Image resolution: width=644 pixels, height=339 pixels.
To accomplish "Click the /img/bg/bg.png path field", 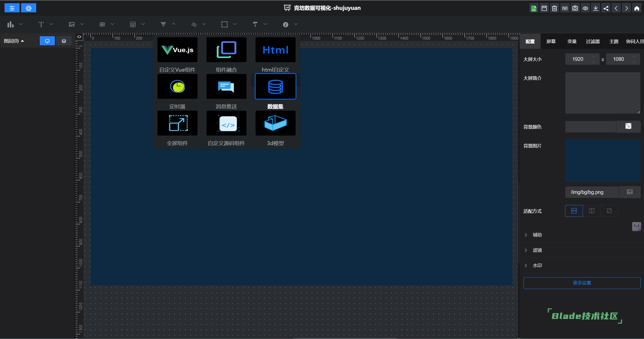I will click(x=592, y=192).
